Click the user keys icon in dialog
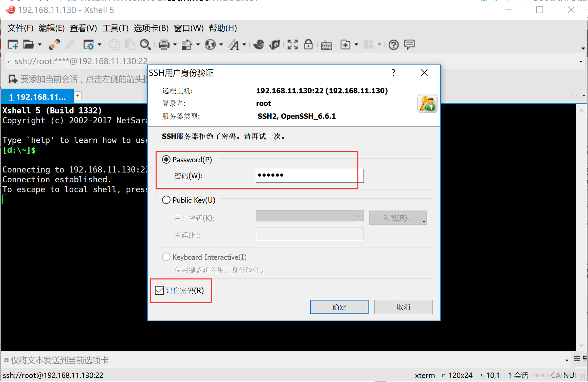Viewport: 588px width, 382px height. tap(427, 103)
